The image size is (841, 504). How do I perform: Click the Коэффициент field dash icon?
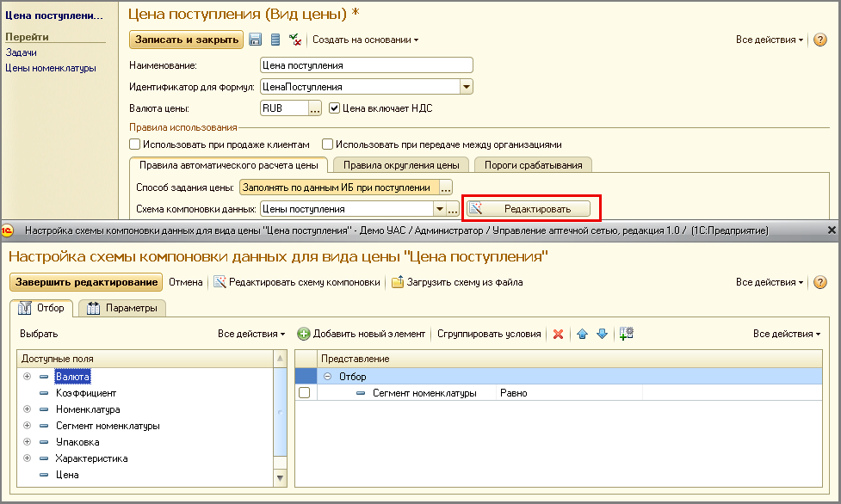[44, 393]
